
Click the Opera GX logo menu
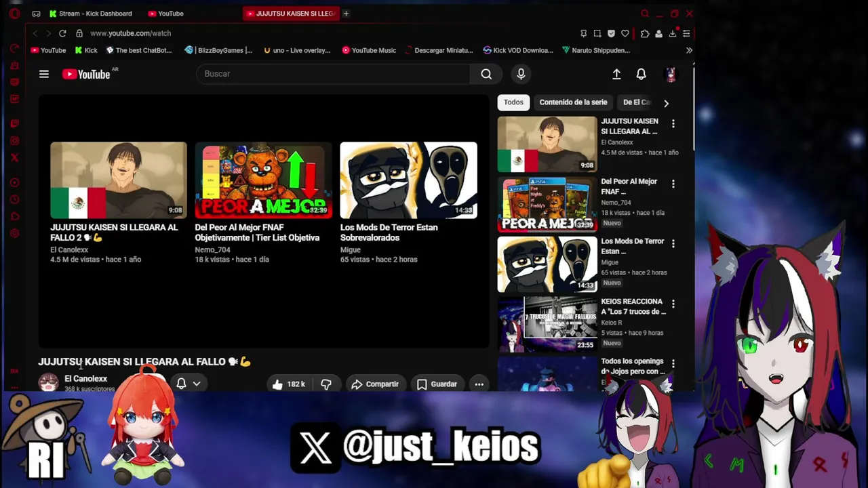tap(14, 14)
